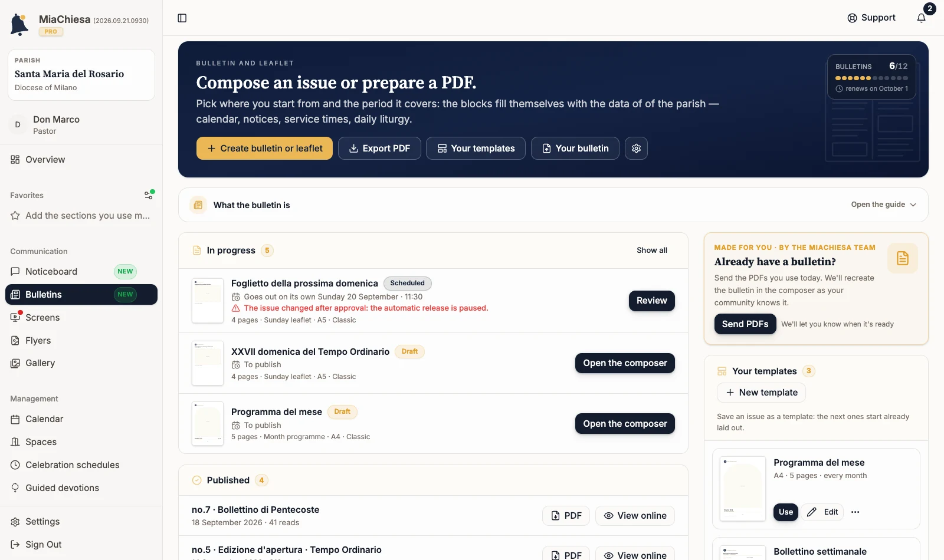
Task: Click the Your templates section icon
Action: pyautogui.click(x=722, y=371)
